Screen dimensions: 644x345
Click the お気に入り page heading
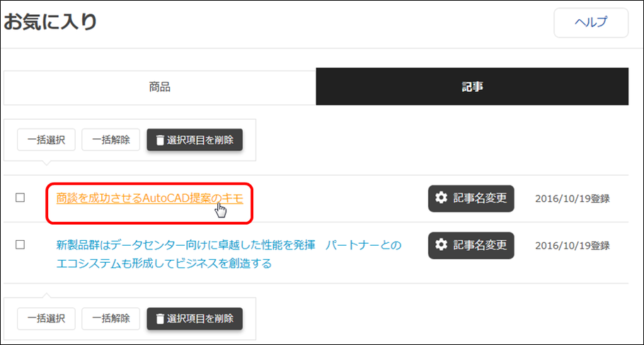click(x=51, y=22)
